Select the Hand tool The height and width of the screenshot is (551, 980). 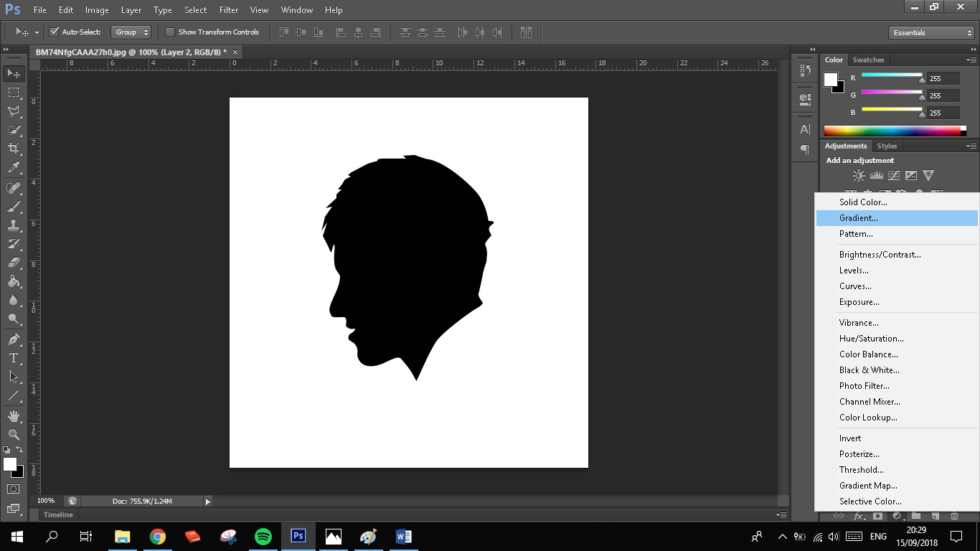tap(14, 416)
